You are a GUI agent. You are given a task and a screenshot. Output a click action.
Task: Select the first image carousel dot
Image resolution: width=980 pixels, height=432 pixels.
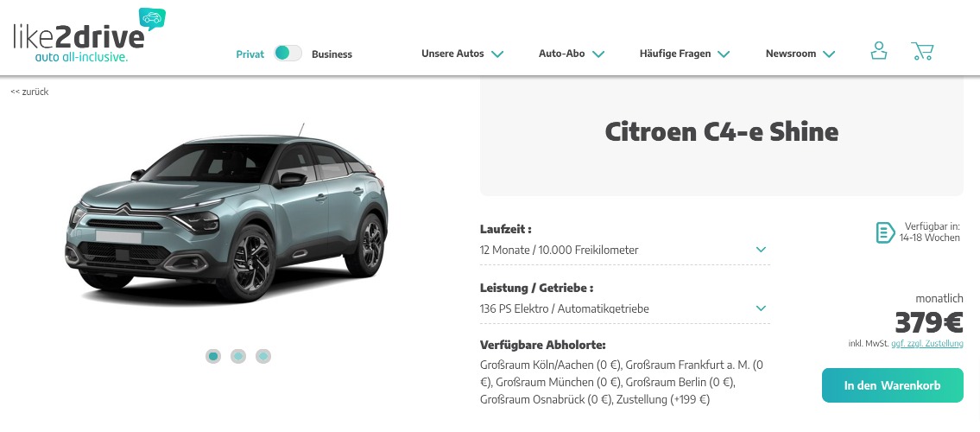coord(213,356)
